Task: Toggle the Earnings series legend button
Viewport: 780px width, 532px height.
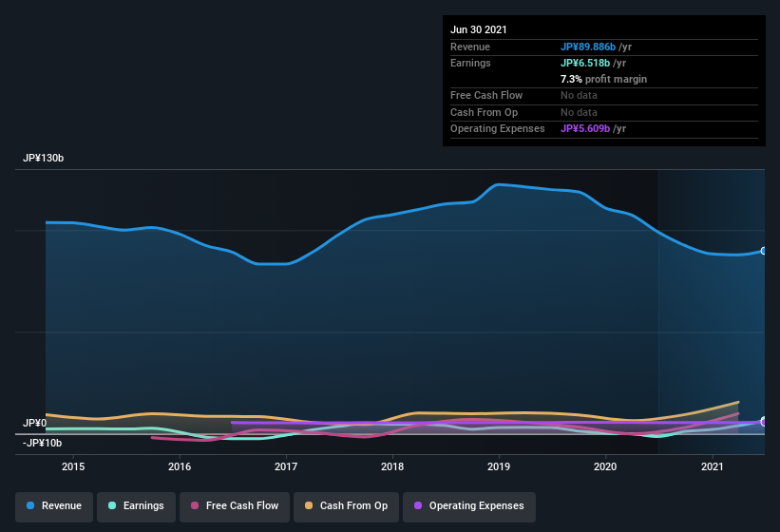Action: coord(136,506)
